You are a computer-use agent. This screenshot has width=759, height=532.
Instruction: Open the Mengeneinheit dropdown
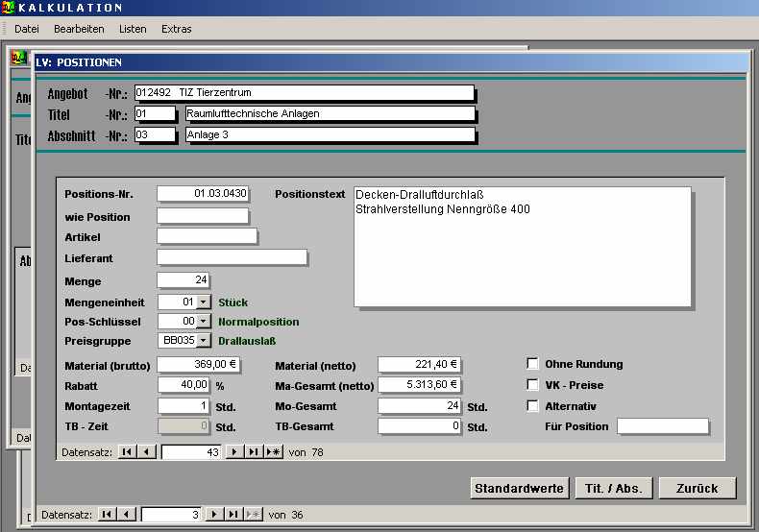[x=203, y=302]
